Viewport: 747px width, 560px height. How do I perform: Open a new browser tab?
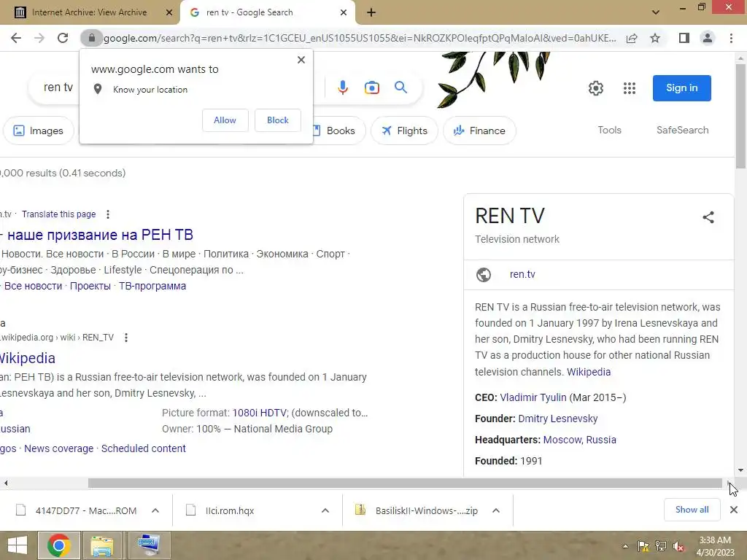[371, 12]
